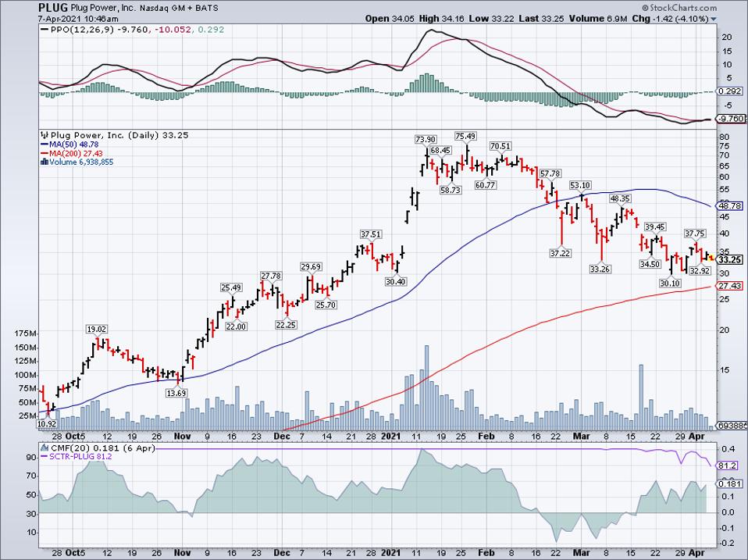Click the 19.02 price label
Image resolution: width=748 pixels, height=560 pixels.
point(96,329)
